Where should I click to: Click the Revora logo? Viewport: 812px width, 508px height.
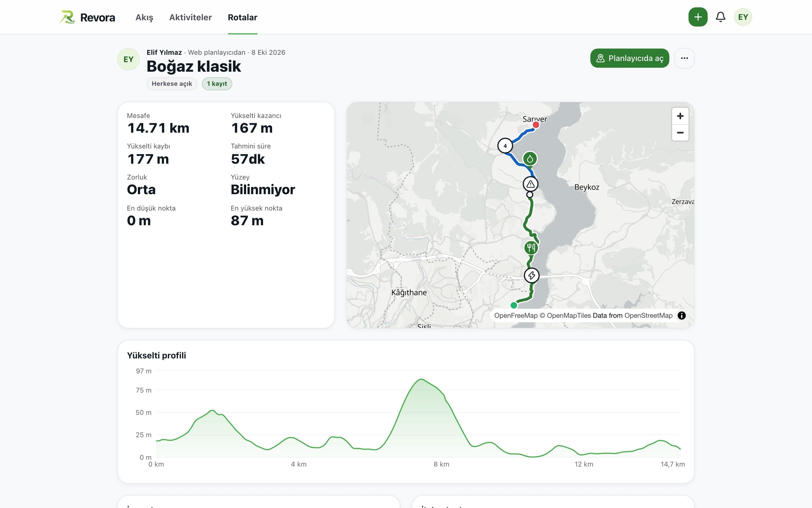point(87,17)
